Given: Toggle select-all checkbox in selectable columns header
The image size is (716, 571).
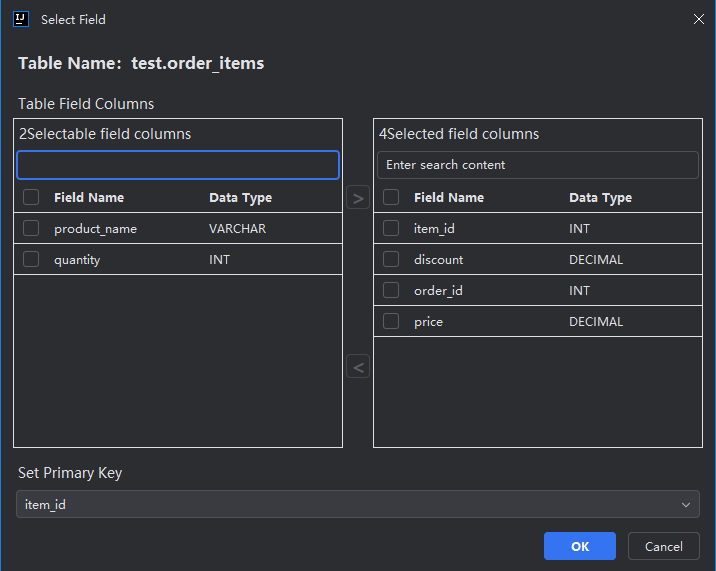Looking at the screenshot, I should 31,198.
